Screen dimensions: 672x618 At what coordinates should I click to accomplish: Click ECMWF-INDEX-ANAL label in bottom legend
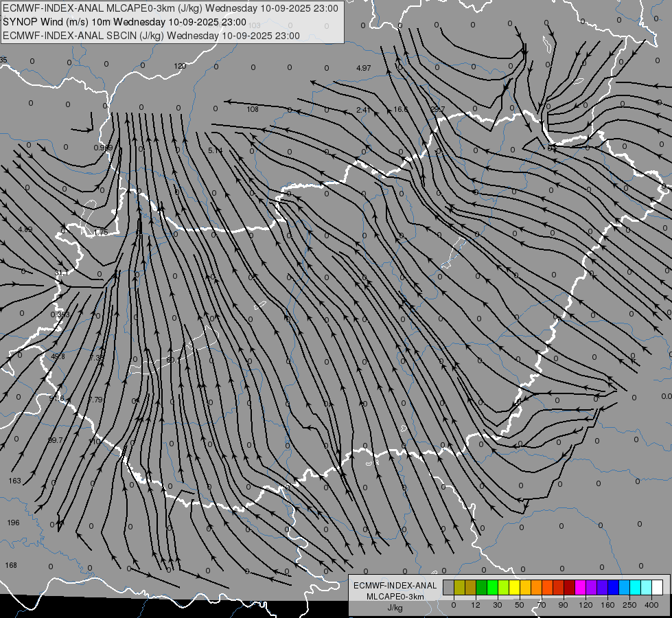pos(395,586)
